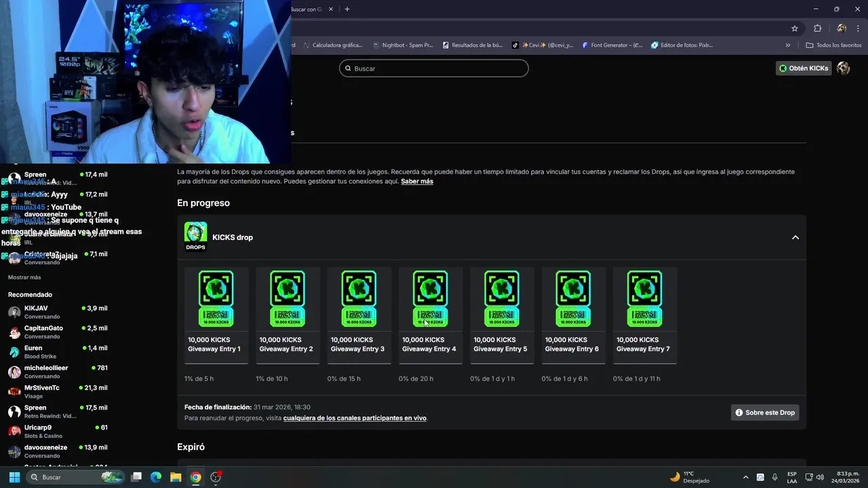Viewport: 868px width, 488px height.
Task: Open the Resultados de la bú... bookmark
Action: [x=473, y=45]
